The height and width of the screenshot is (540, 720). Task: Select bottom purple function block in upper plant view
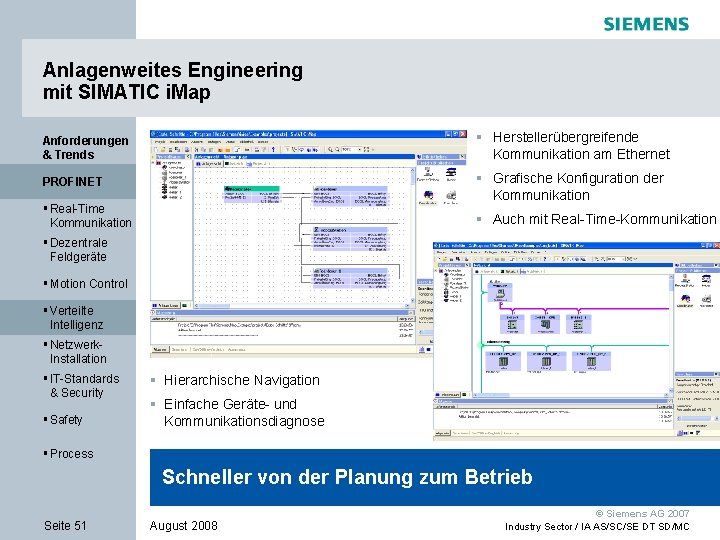[x=350, y=278]
